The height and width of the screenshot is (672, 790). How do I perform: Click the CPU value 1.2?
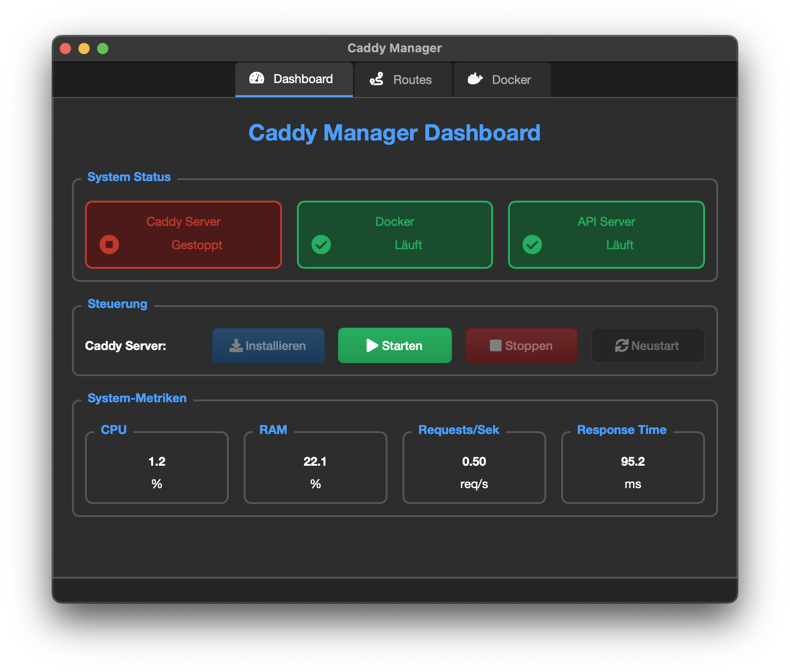[x=157, y=462]
